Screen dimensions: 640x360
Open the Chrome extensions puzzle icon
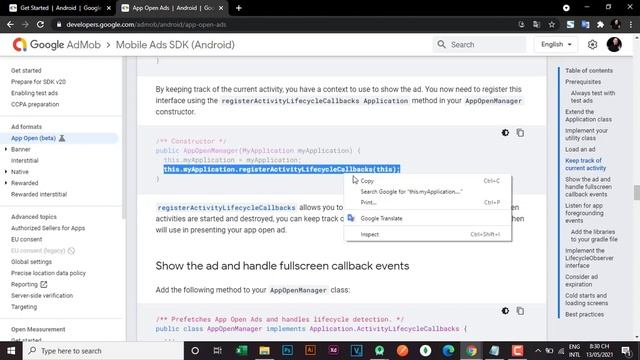click(600, 24)
